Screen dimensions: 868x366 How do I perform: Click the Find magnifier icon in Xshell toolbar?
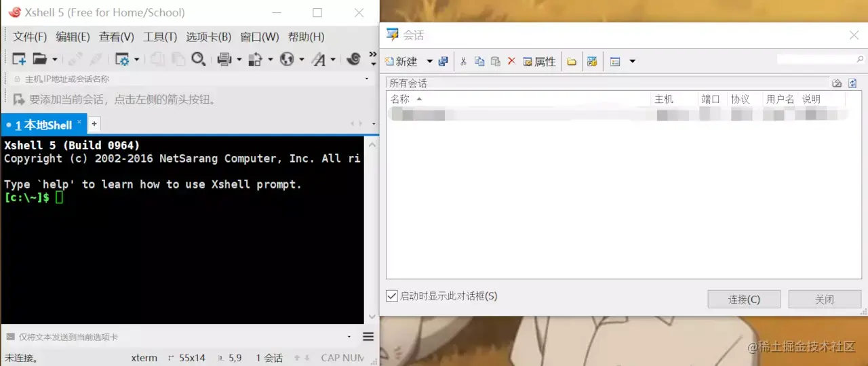198,60
